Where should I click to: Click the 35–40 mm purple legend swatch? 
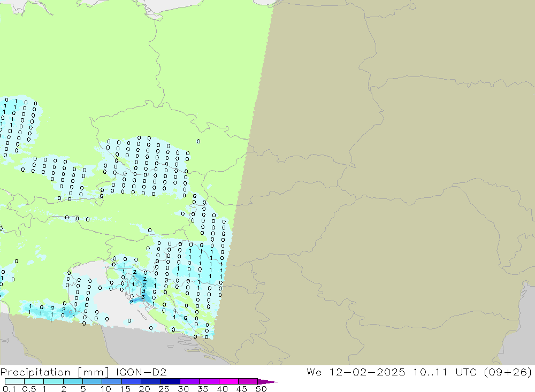209,381
